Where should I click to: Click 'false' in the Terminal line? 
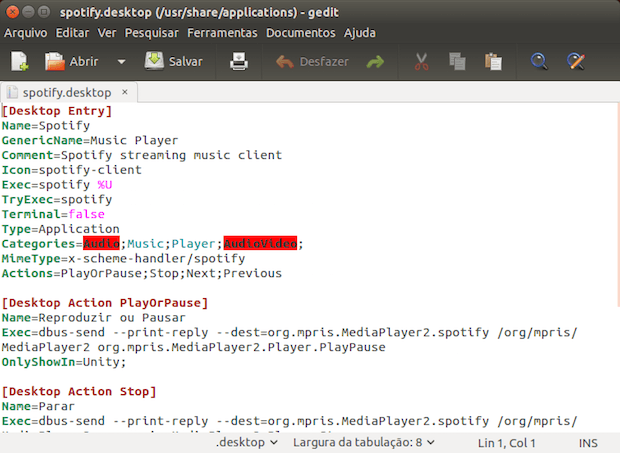click(x=87, y=214)
